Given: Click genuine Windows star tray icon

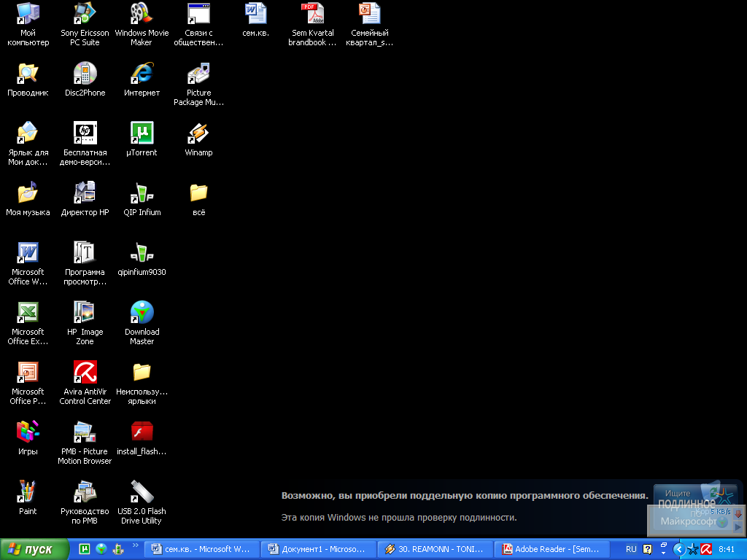Looking at the screenshot, I should (693, 550).
